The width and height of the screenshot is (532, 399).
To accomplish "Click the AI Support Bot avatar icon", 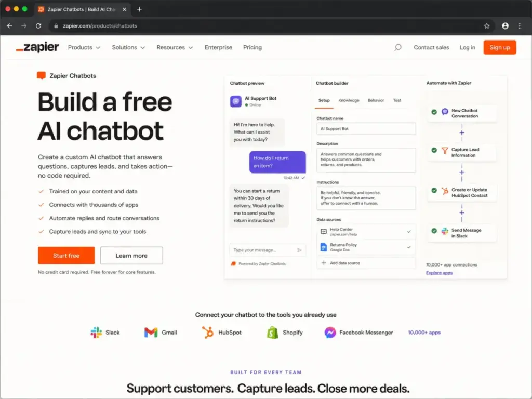I will coord(236,101).
